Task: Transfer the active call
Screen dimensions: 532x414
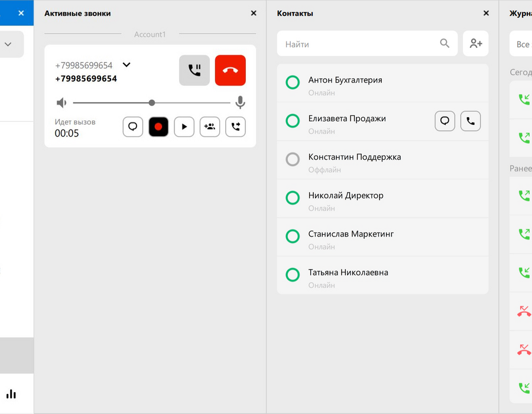Action: 235,127
